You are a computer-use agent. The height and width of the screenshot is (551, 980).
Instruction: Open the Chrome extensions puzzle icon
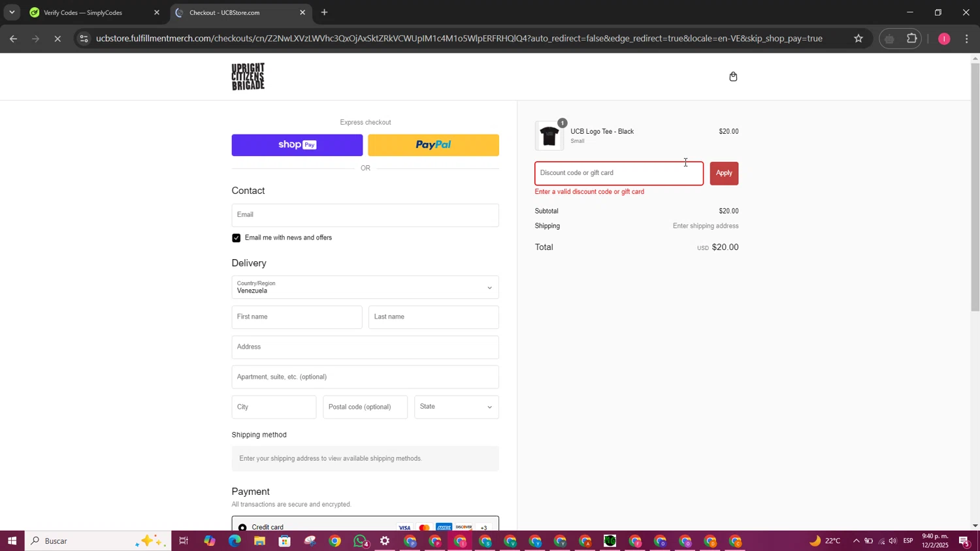coord(912,39)
